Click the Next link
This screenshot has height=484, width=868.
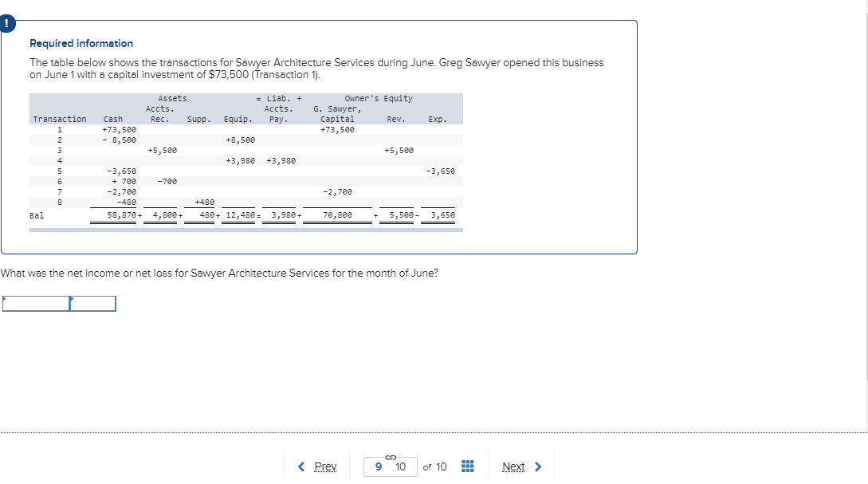click(514, 466)
